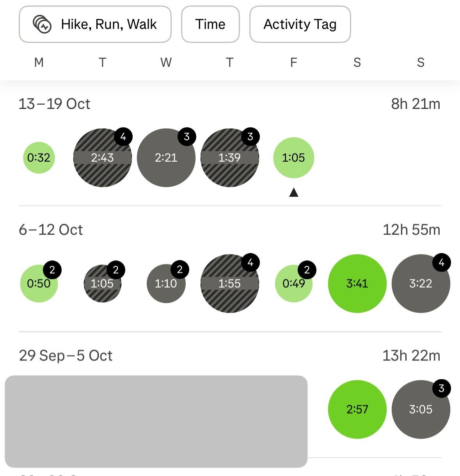The width and height of the screenshot is (460, 476).
Task: Open the striped 2:43 Tuesday bubble
Action: coord(102,158)
